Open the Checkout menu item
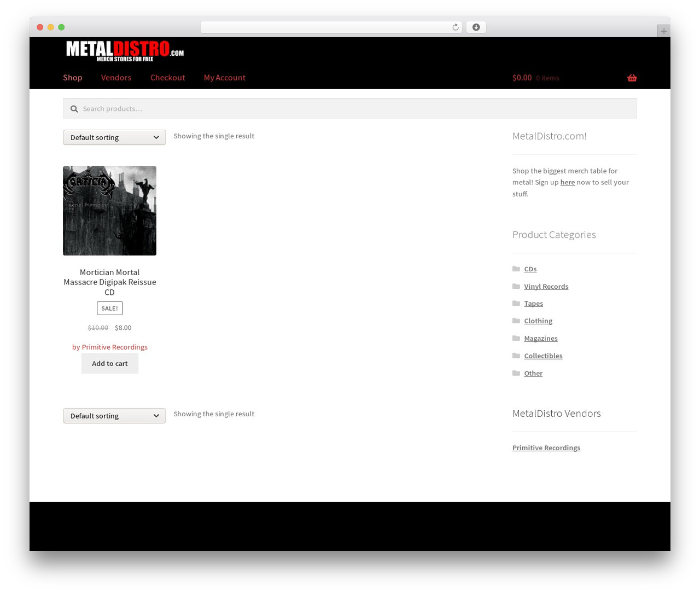 coord(167,78)
